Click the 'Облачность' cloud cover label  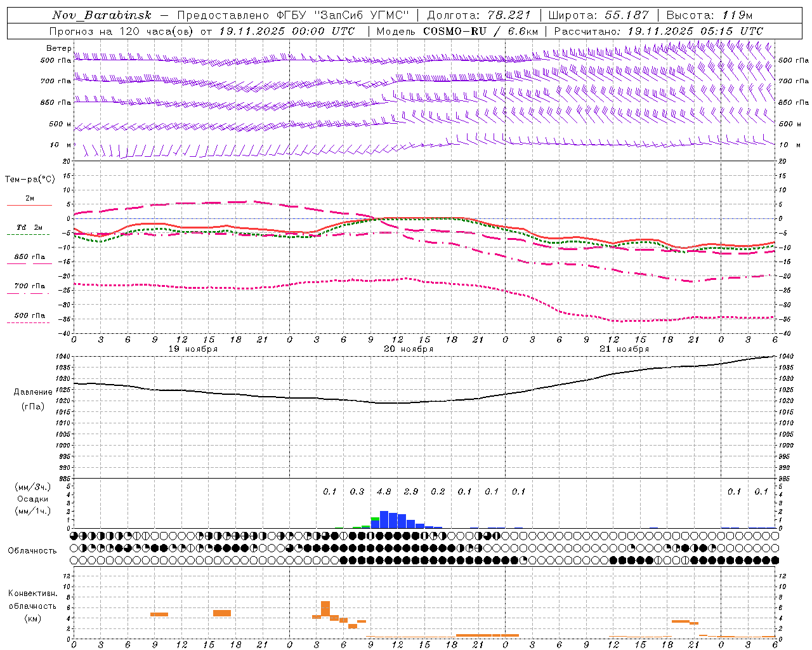click(32, 550)
